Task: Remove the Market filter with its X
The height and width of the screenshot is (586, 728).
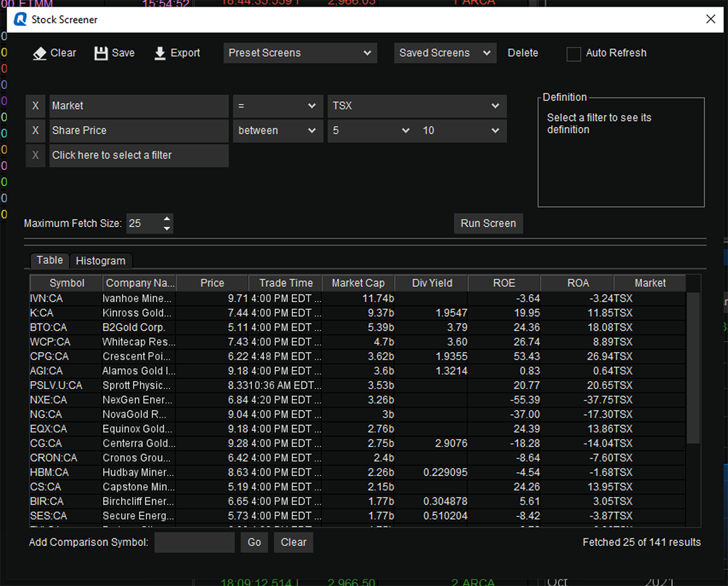Action: (35, 106)
